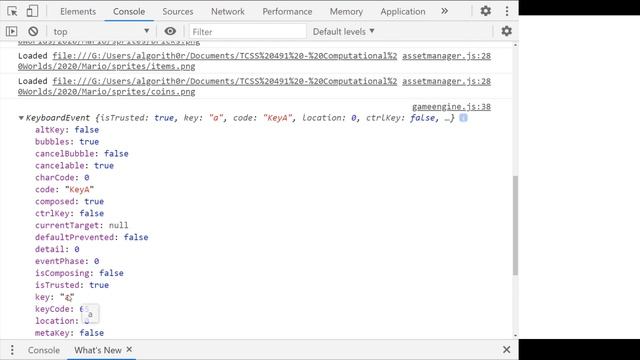This screenshot has height=360, width=640.
Task: Open the Default levels dropdown
Action: tap(344, 31)
